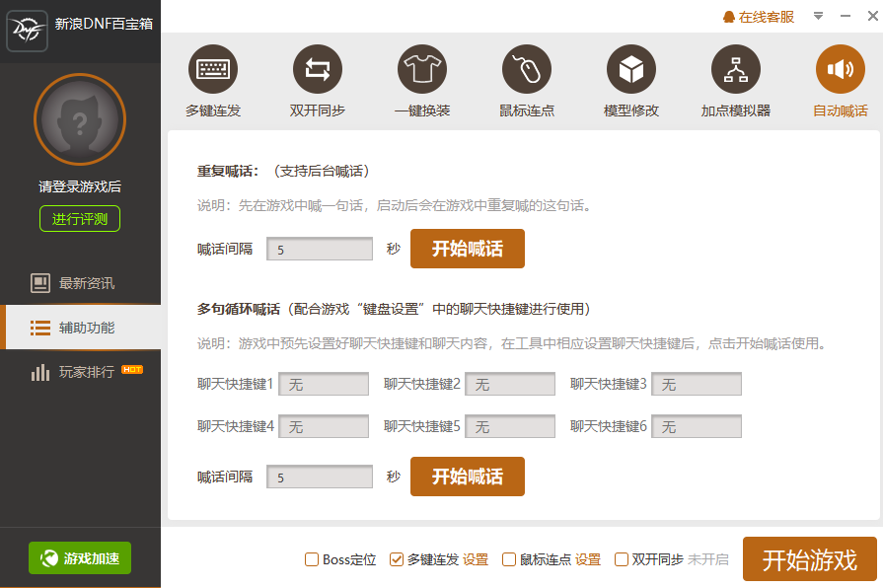Click the avatar placeholder image
The width and height of the screenshot is (883, 588).
(80, 118)
